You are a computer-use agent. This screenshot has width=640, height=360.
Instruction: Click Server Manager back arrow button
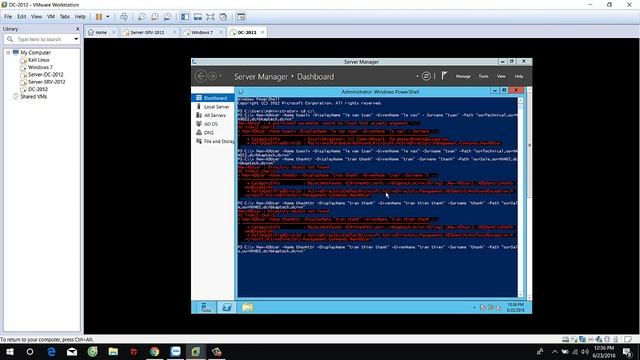[200, 76]
